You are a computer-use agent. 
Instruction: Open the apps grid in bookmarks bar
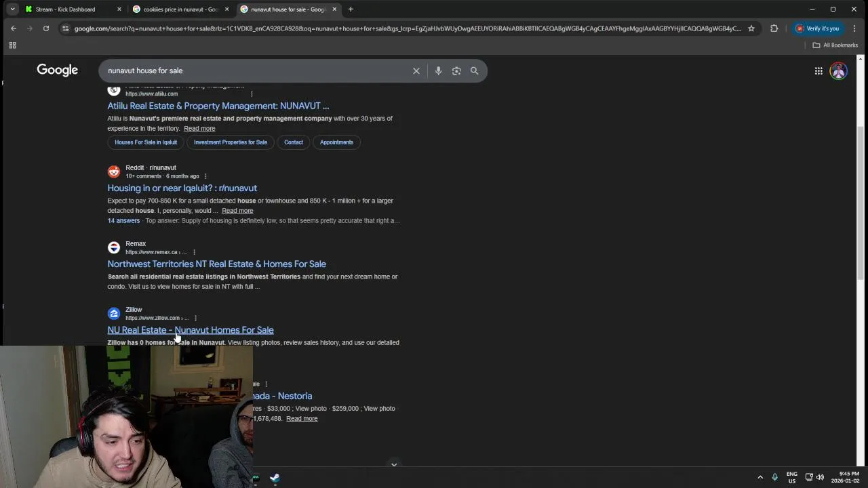tap(12, 45)
